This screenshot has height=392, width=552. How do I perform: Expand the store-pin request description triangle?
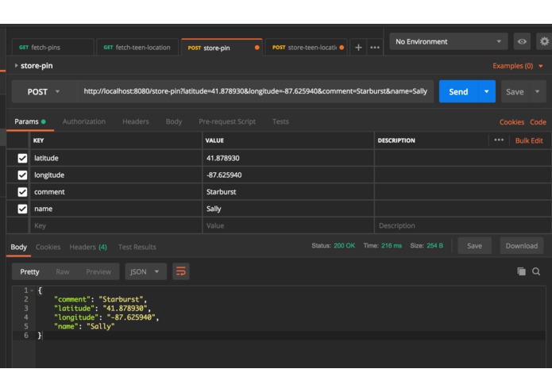16,65
